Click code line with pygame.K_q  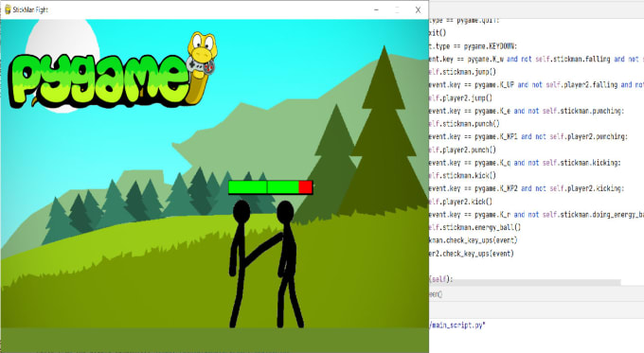(525, 163)
